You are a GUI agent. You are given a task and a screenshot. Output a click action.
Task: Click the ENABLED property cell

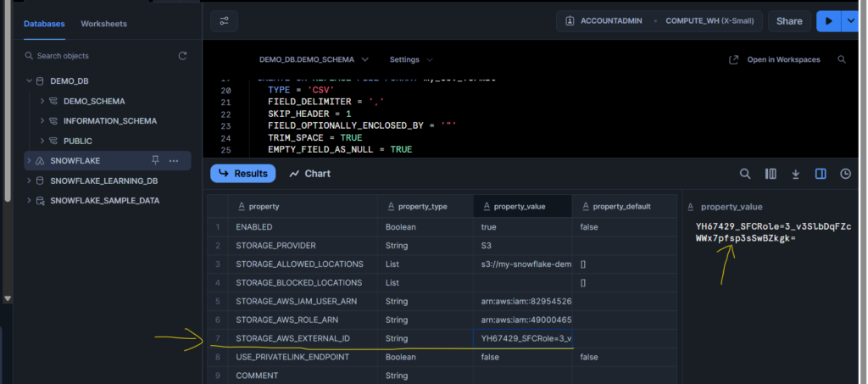click(x=303, y=227)
